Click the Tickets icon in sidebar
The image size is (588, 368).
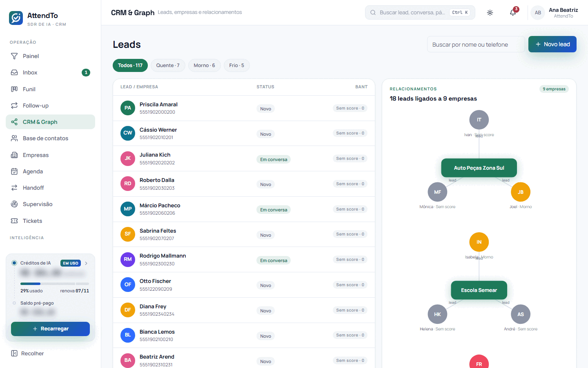(x=14, y=221)
